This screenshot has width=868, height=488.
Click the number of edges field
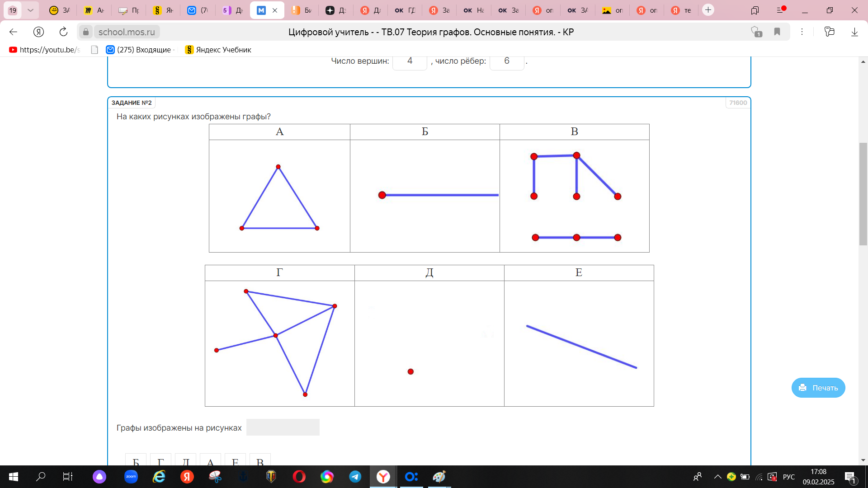pyautogui.click(x=506, y=61)
